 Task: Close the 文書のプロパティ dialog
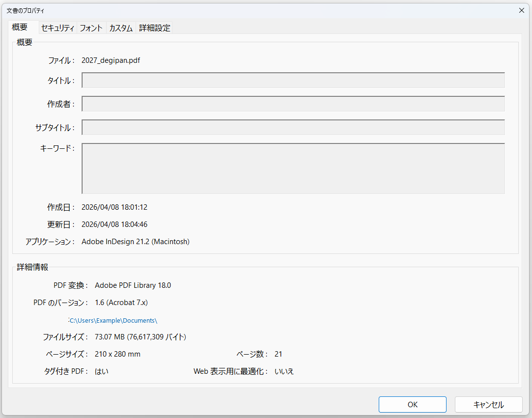(x=522, y=10)
